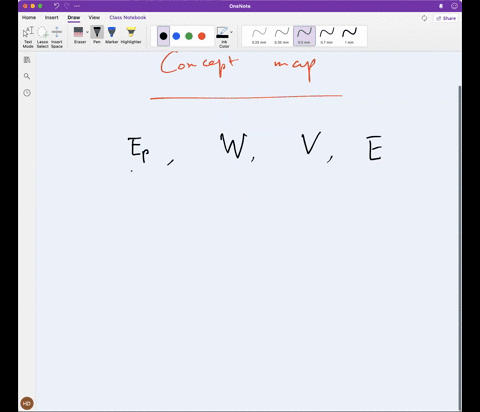This screenshot has width=480, height=412.
Task: Choose the red ink color
Action: [x=202, y=36]
